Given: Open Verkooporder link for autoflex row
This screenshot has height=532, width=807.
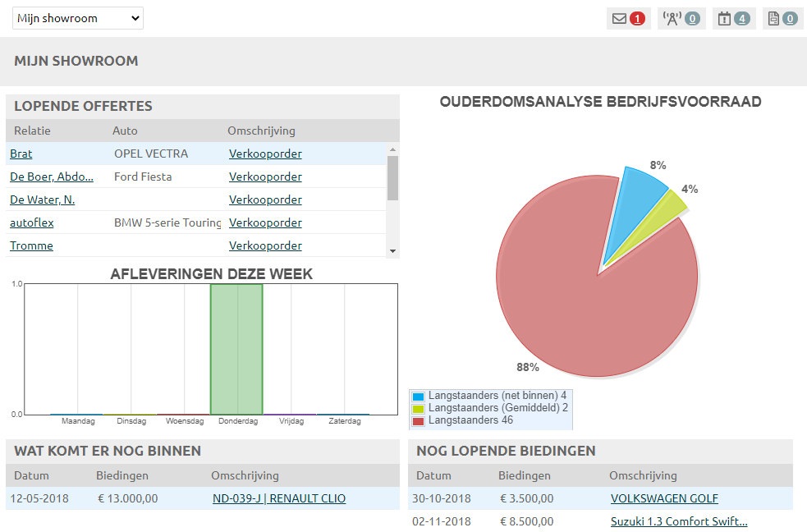Looking at the screenshot, I should pyautogui.click(x=265, y=222).
